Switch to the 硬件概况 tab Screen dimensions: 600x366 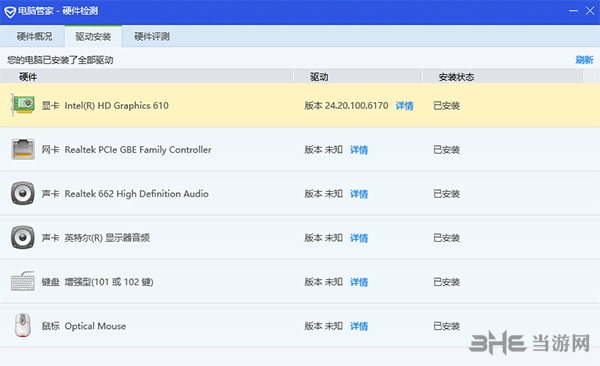34,36
